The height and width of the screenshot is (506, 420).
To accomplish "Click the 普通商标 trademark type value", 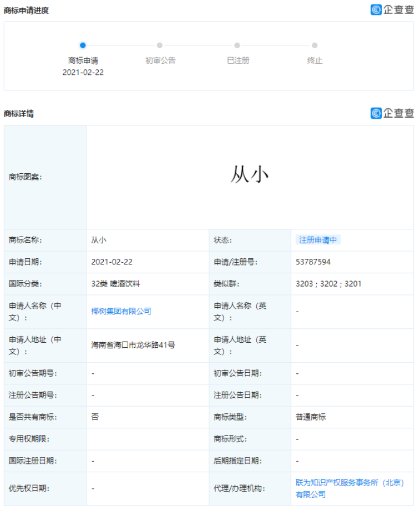I will [x=311, y=417].
